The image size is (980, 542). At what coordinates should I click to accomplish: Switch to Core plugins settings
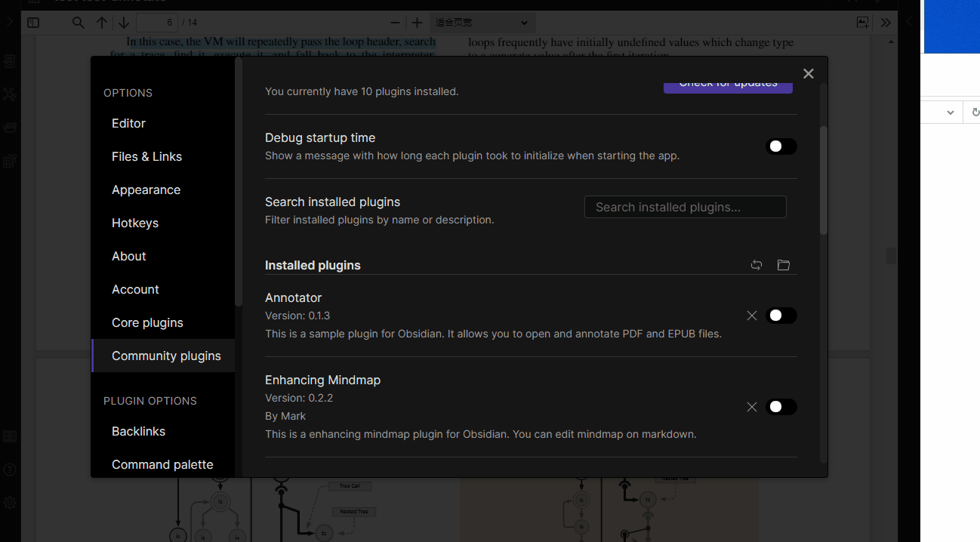pos(163,322)
